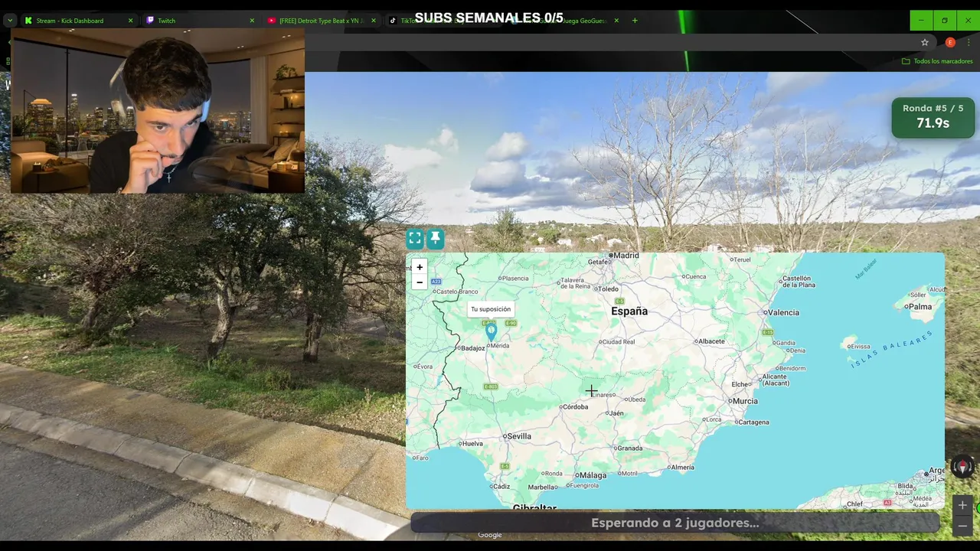Bookmark this page with the star icon
Image resolution: width=980 pixels, height=551 pixels.
pos(925,42)
